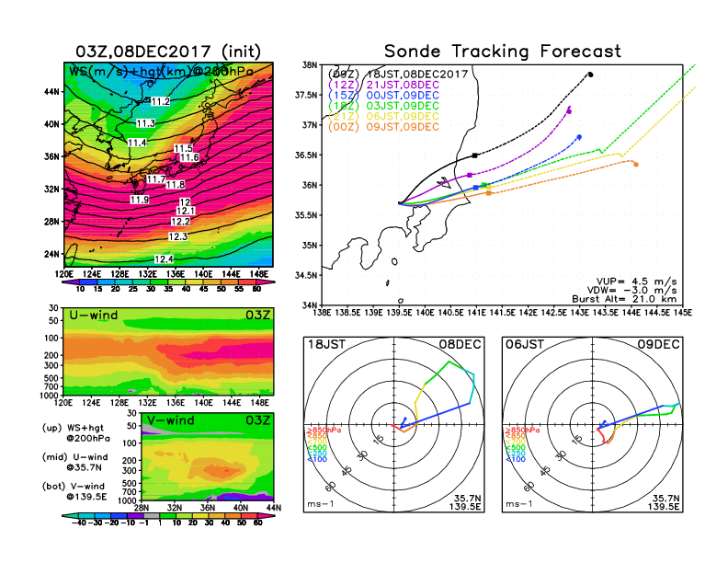This screenshot has width=728, height=563.
Task: Click the "VUP= 4.5 m/s" value
Action: click(x=636, y=281)
